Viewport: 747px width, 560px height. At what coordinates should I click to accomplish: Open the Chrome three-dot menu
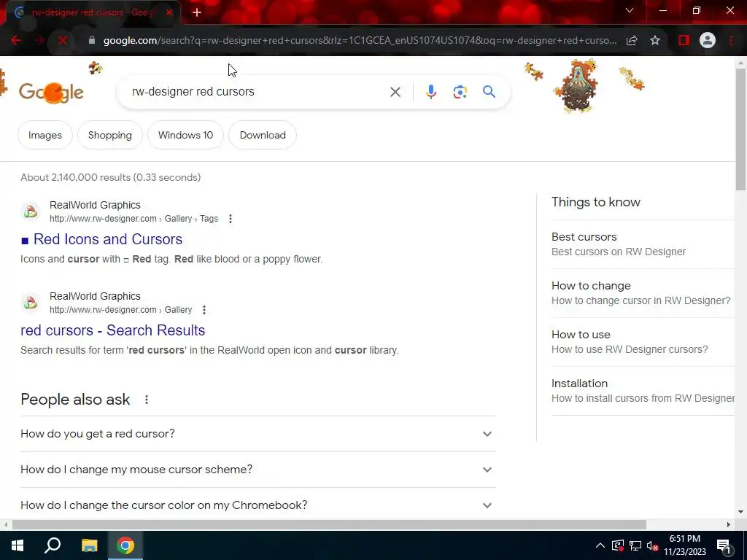pos(731,41)
